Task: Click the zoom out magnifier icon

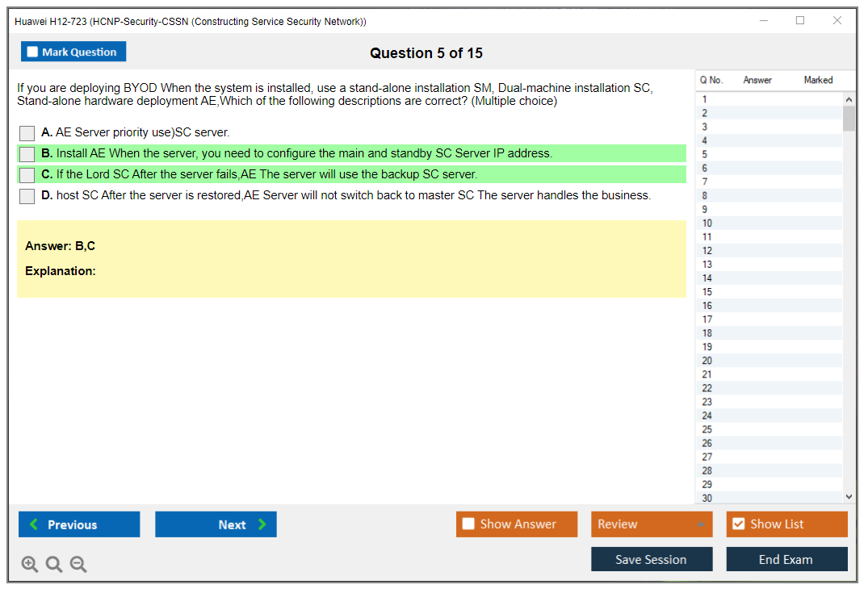Action: coord(78,565)
